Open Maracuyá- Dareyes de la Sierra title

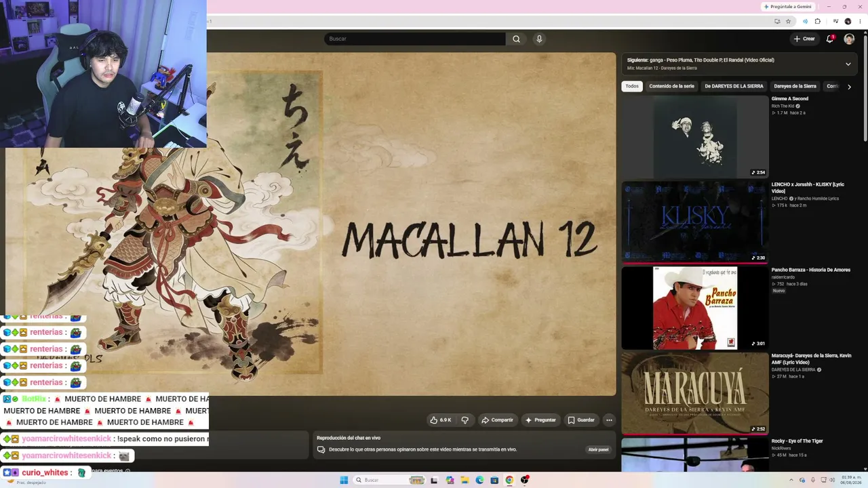[812, 359]
